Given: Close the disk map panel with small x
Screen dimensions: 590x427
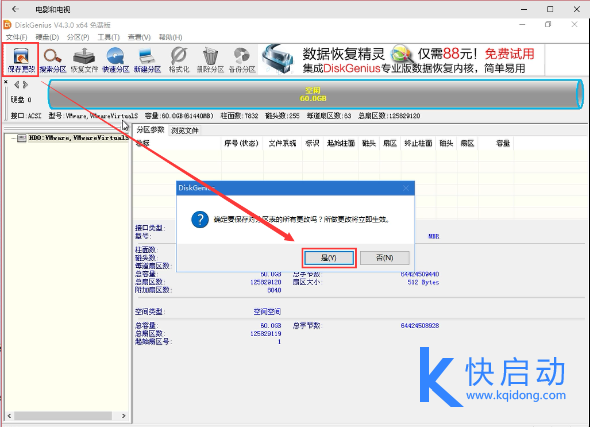Looking at the screenshot, I should pyautogui.click(x=6, y=82).
